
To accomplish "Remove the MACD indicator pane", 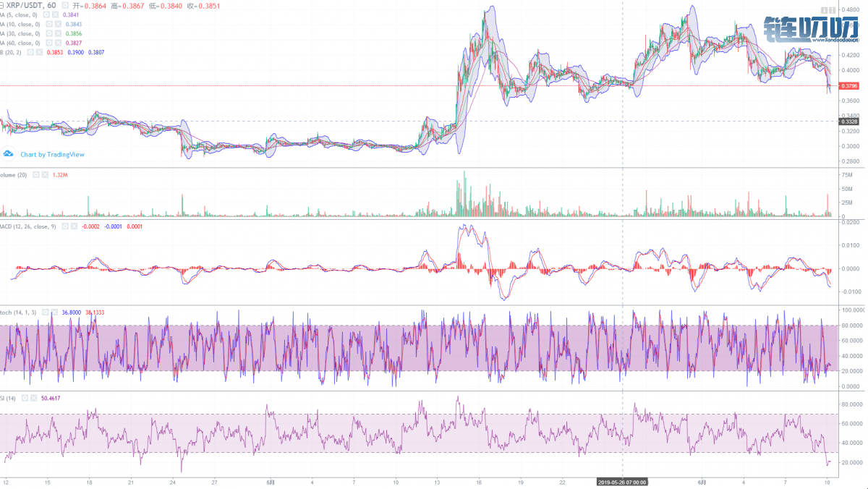I will [x=74, y=226].
